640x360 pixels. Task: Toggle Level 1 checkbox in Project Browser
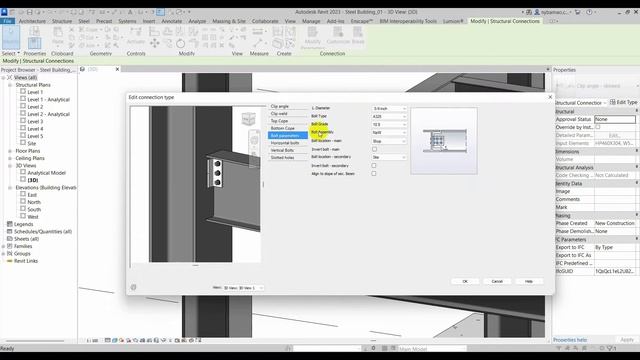pos(23,92)
